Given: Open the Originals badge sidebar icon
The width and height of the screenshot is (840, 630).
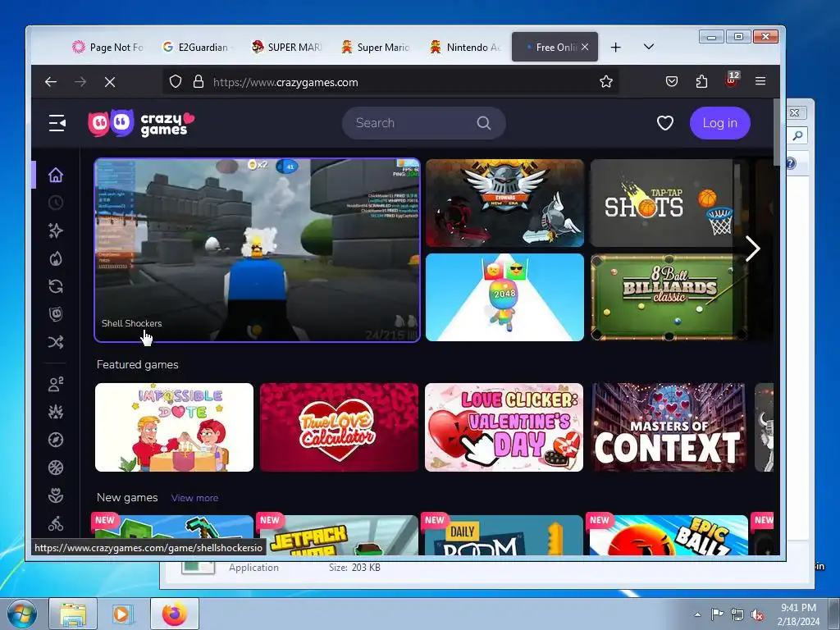Looking at the screenshot, I should click(x=56, y=314).
